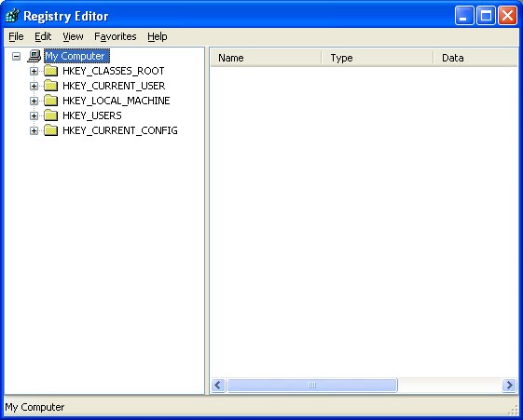This screenshot has width=523, height=420.
Task: Click the Type column header
Action: point(378,58)
